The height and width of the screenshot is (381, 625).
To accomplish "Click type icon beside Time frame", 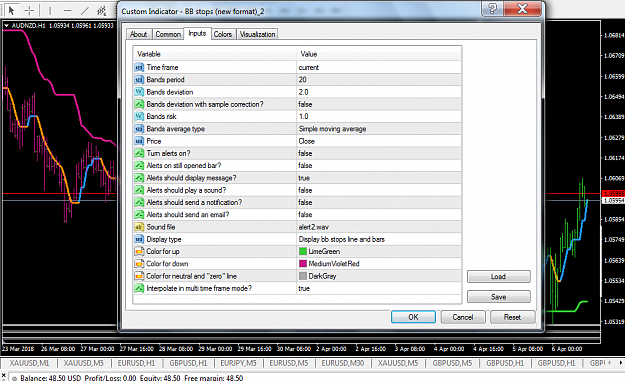I will tap(139, 67).
